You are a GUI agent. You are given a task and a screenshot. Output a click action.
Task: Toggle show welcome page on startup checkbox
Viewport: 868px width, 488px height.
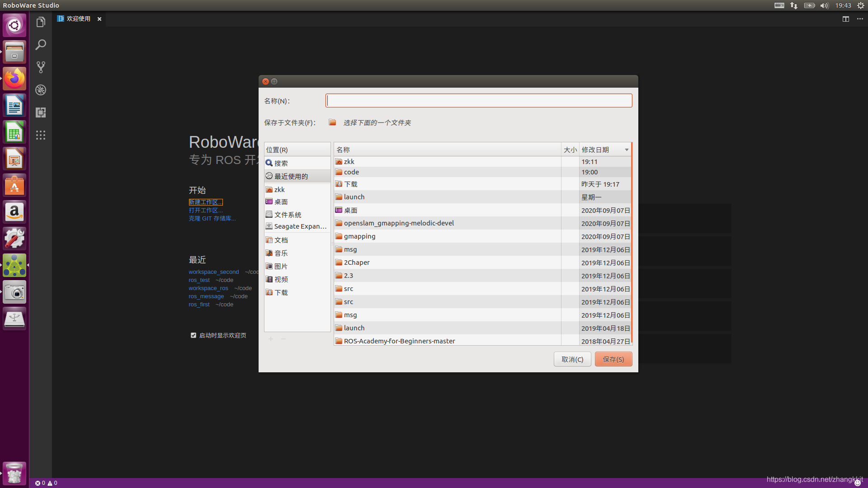pos(193,335)
